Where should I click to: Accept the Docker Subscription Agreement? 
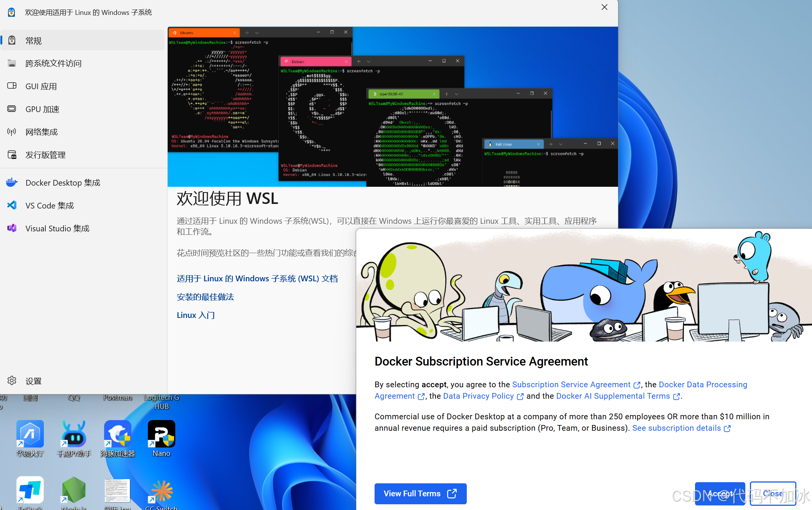click(x=720, y=494)
